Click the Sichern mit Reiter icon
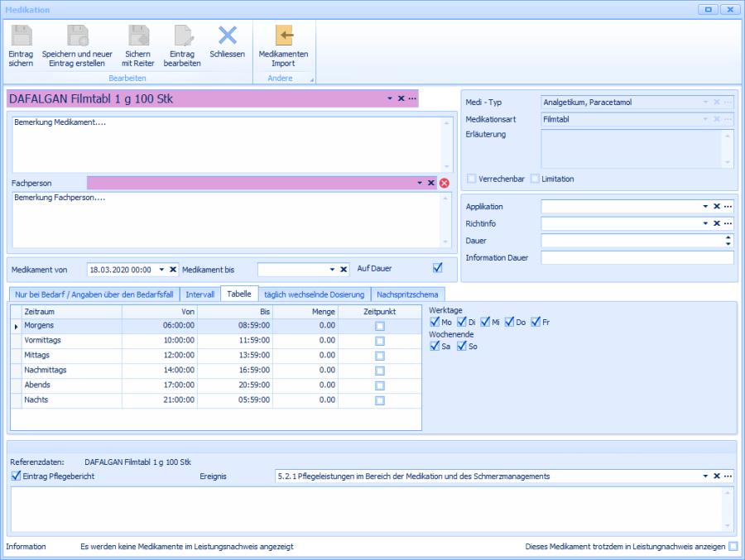Image resolution: width=745 pixels, height=560 pixels. pos(138,36)
